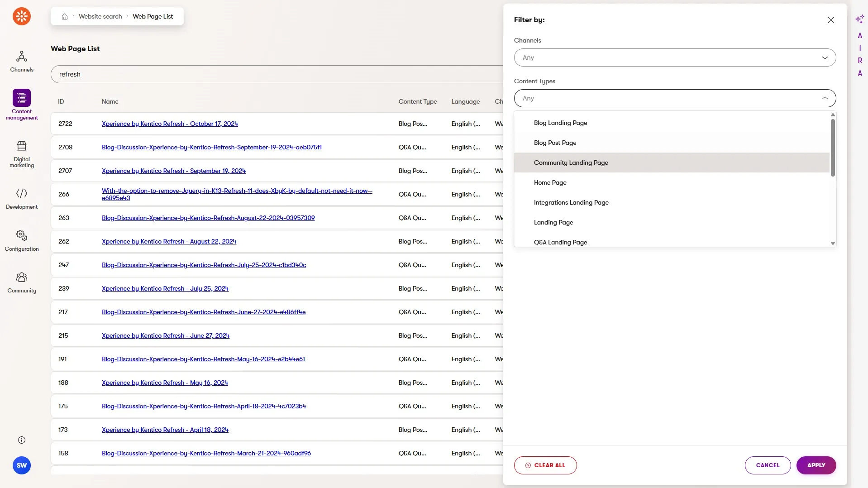868x488 pixels.
Task: Click the info icon in sidebar
Action: [22, 440]
